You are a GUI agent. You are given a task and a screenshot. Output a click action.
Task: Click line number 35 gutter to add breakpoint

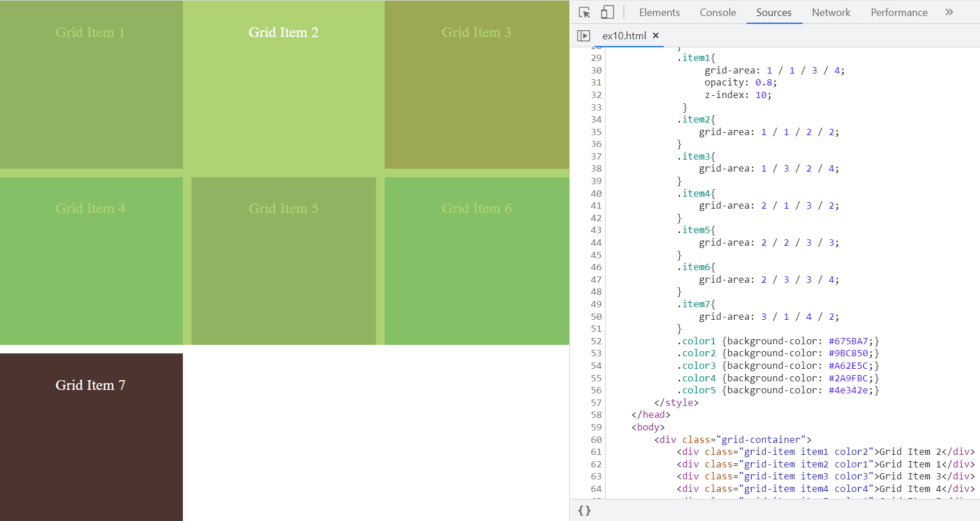[596, 132]
